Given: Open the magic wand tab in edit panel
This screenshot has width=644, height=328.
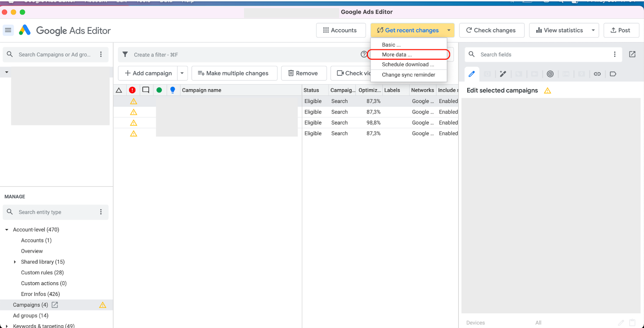Looking at the screenshot, I should click(x=503, y=74).
